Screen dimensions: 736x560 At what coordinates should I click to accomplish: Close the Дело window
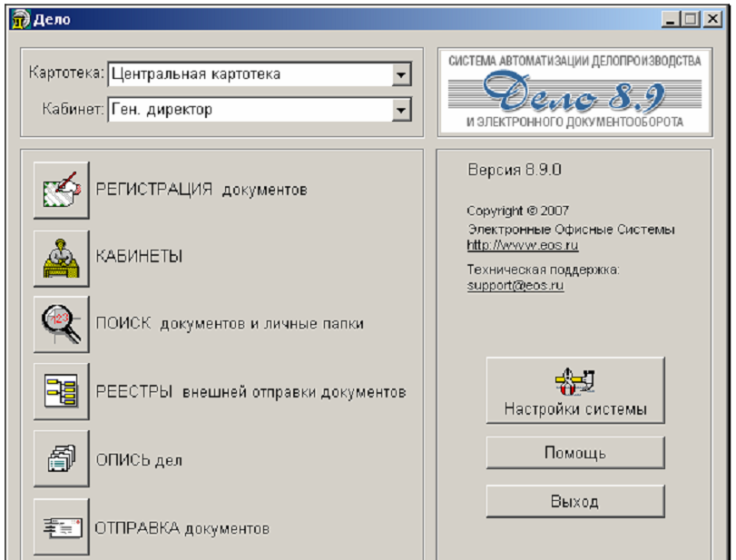(712, 19)
